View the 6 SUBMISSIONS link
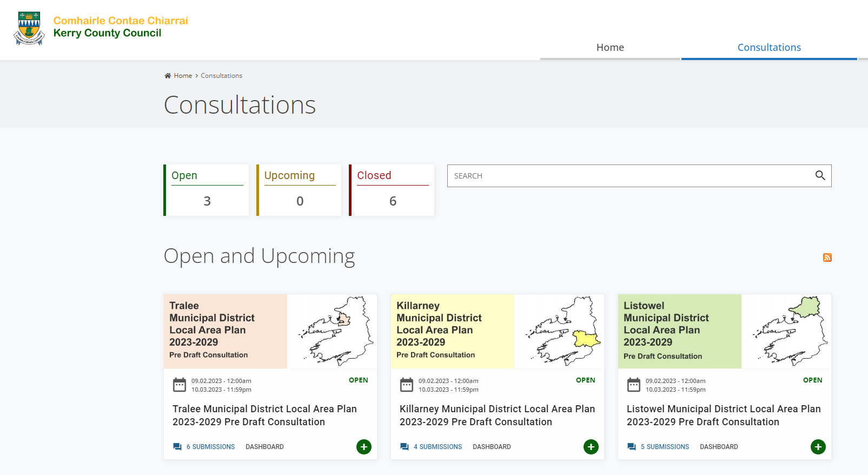868x475 pixels. (211, 447)
